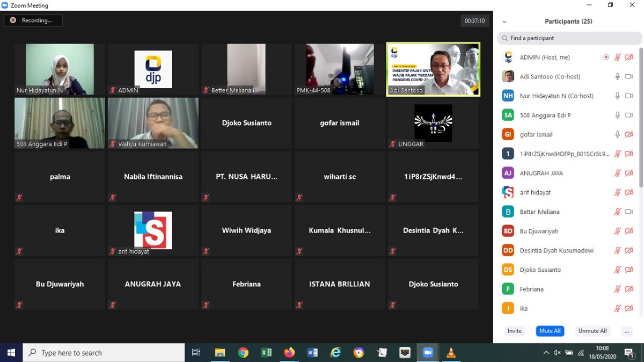This screenshot has height=362, width=644.
Task: Click gofar ismail's microphone icon
Action: 617,135
